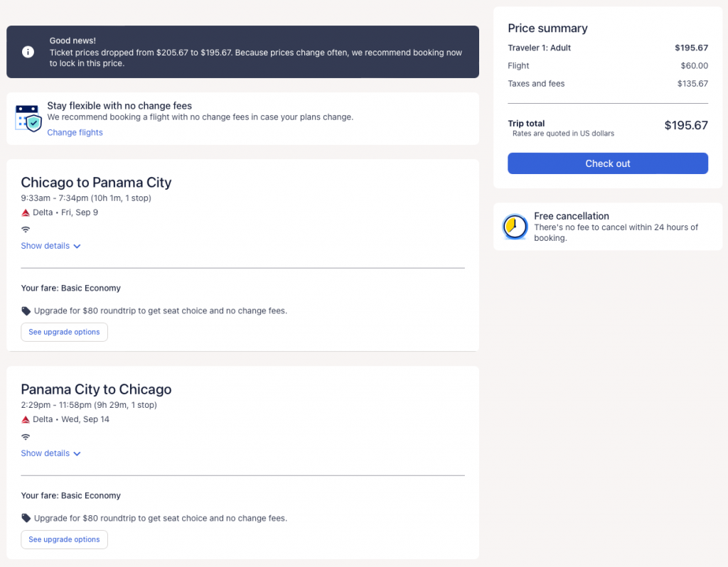See upgrade options for the return flight

[x=64, y=540]
